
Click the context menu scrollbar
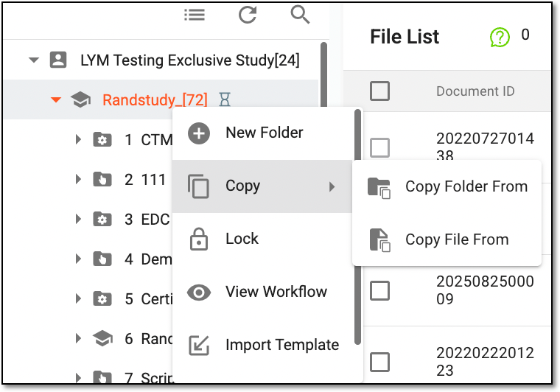pyautogui.click(x=357, y=227)
